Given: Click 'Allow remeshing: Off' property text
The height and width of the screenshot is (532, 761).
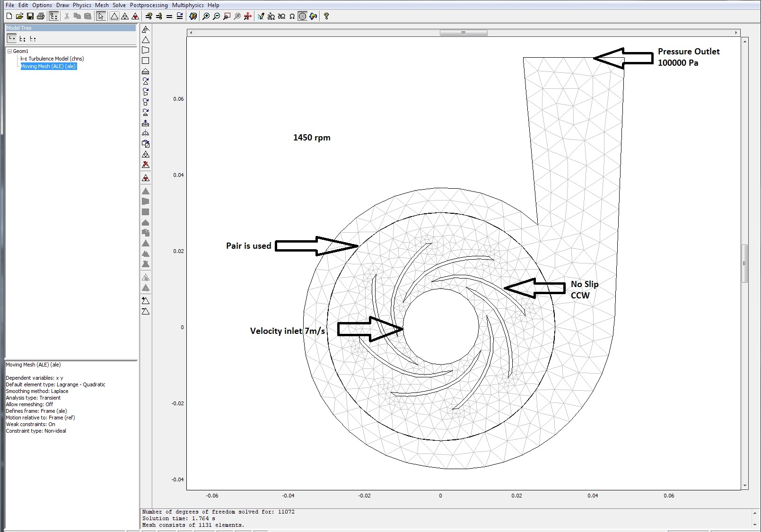Looking at the screenshot, I should point(29,404).
